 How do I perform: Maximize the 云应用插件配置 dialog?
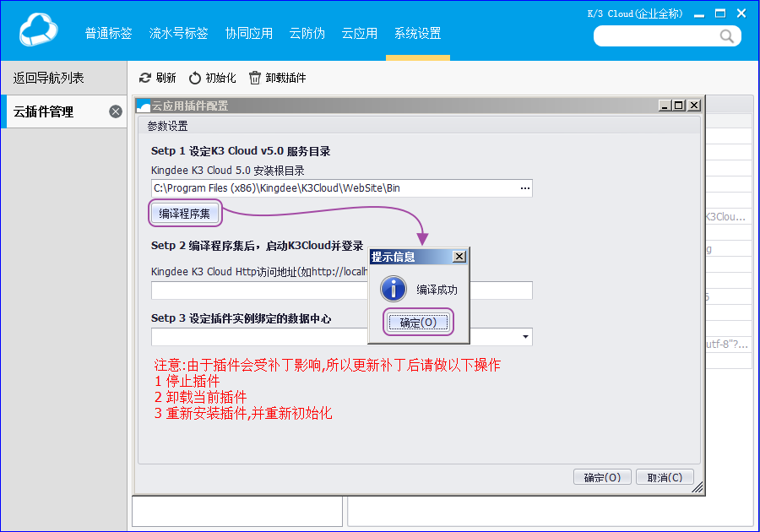pos(679,106)
